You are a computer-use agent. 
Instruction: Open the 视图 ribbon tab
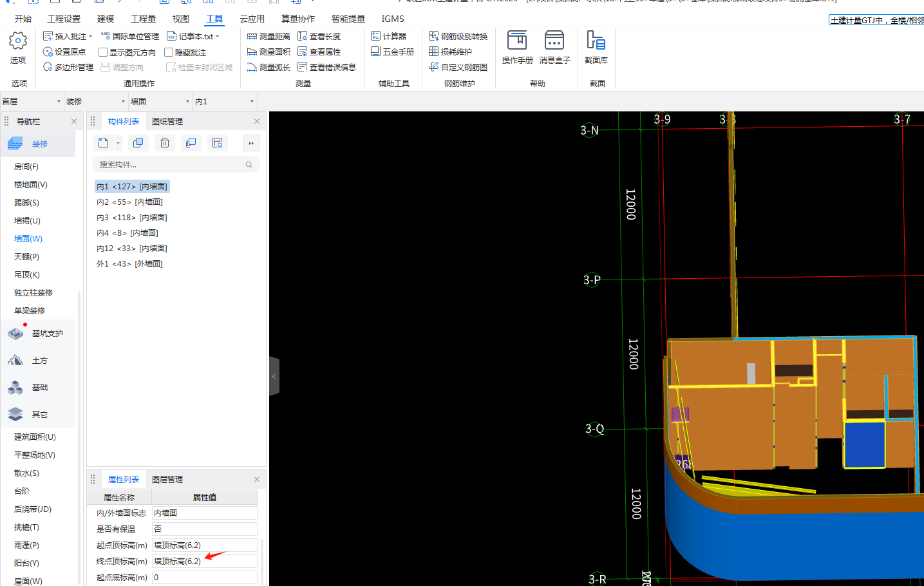[181, 19]
